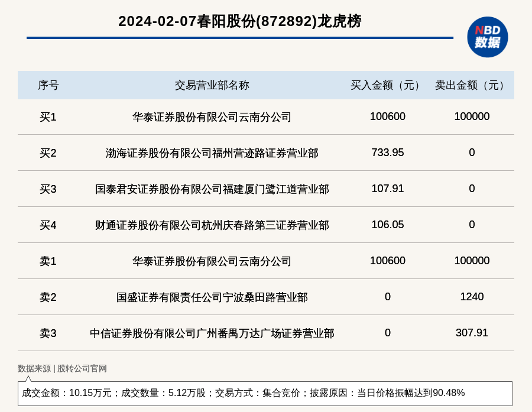Image resolution: width=532 pixels, height=412 pixels.
Task: Select the 卖3 row label
Action: (48, 333)
